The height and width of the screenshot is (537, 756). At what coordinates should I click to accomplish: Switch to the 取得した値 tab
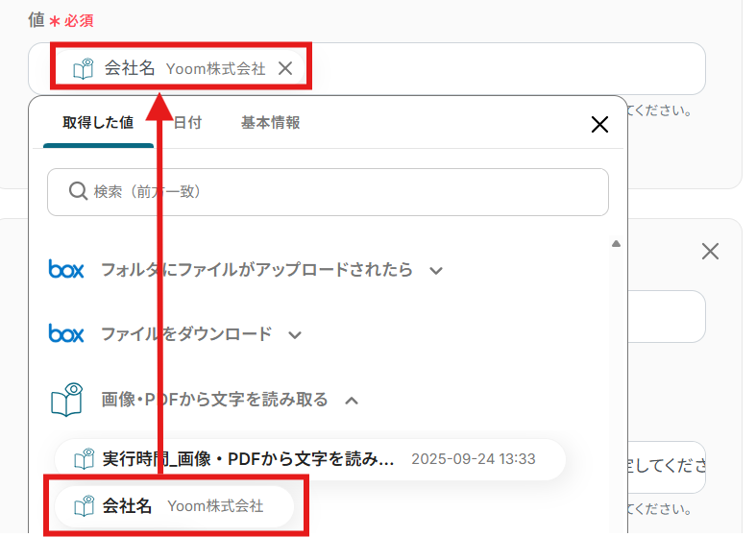[x=98, y=122]
